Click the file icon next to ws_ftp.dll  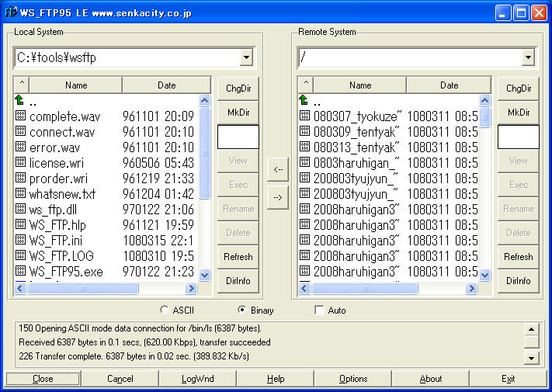[20, 209]
